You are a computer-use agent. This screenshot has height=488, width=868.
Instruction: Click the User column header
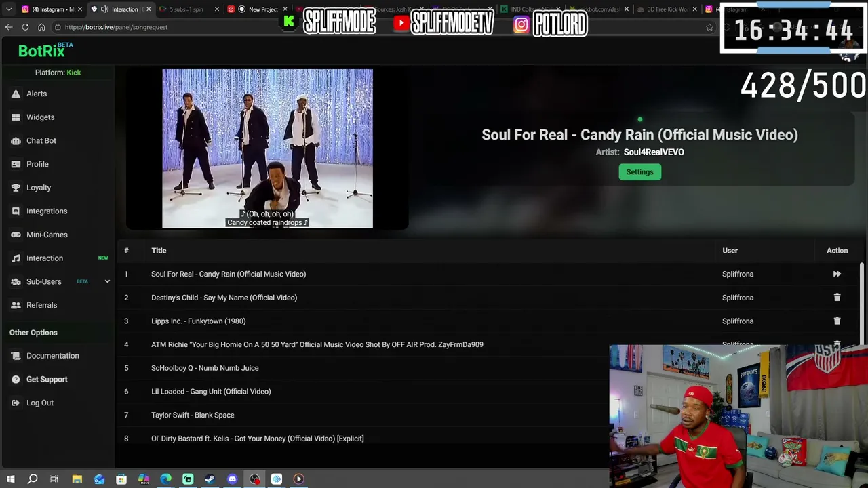pos(730,251)
